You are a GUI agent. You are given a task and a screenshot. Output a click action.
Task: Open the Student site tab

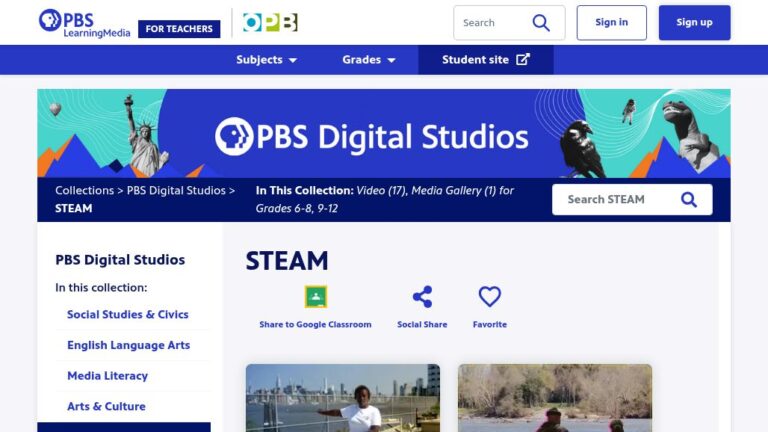point(486,60)
